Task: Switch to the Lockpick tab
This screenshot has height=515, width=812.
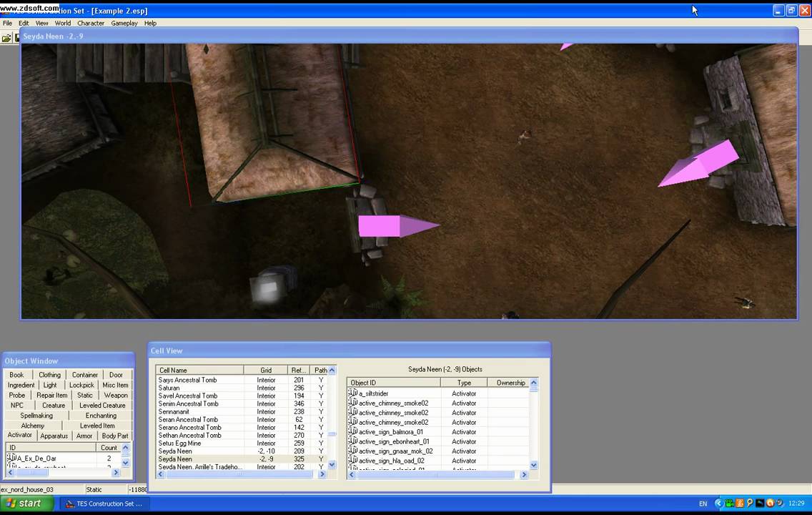Action: (81, 385)
